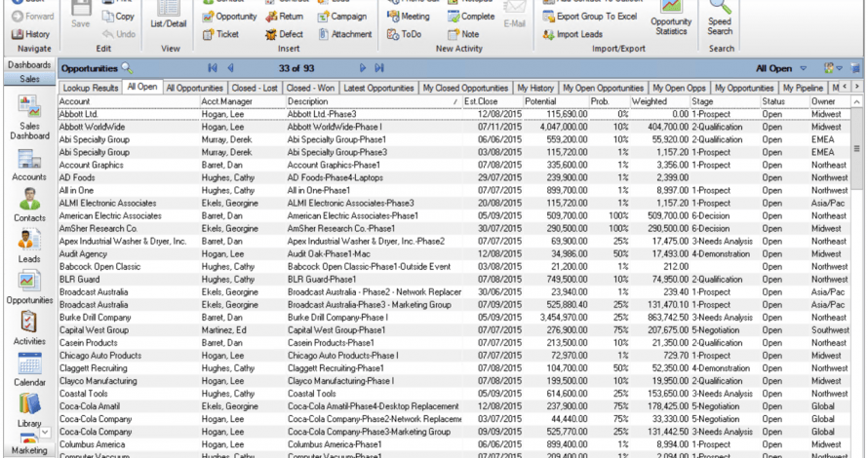Open Opportunity Statistics

(671, 18)
